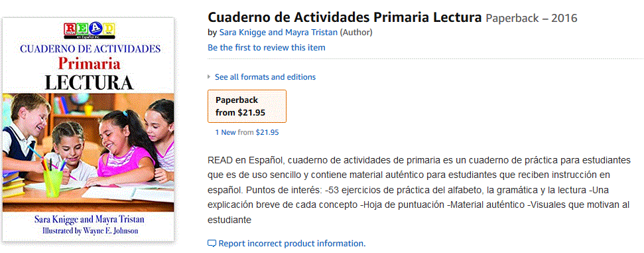Click the (Author) label after names
The width and height of the screenshot is (644, 253).
[x=356, y=33]
